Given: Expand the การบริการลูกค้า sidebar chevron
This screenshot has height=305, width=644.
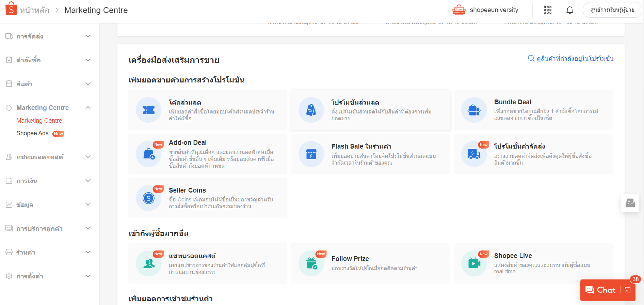Looking at the screenshot, I should click(88, 228).
